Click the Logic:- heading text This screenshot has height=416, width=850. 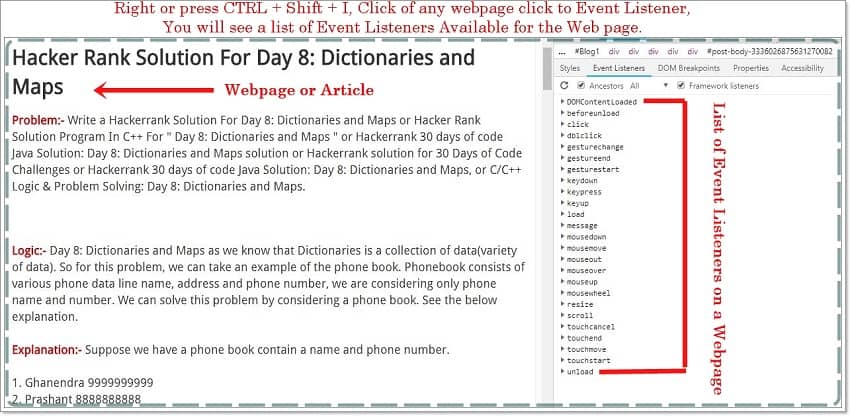29,251
